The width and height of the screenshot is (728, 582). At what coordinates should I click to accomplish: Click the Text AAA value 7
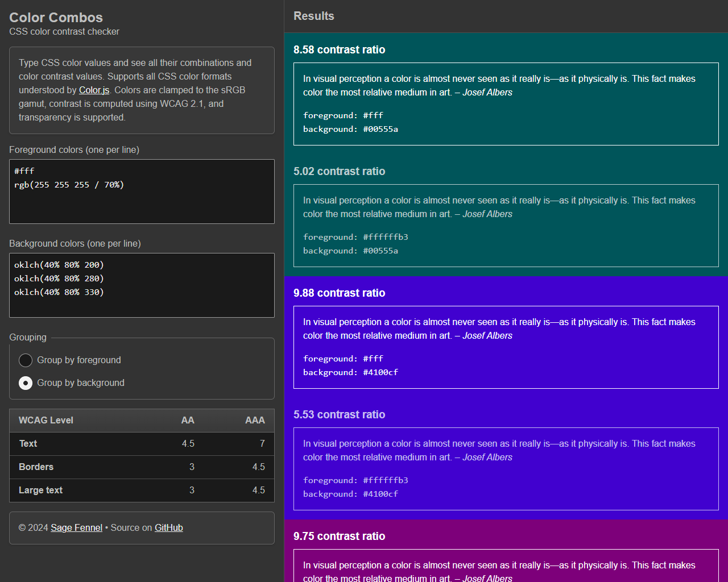(262, 443)
